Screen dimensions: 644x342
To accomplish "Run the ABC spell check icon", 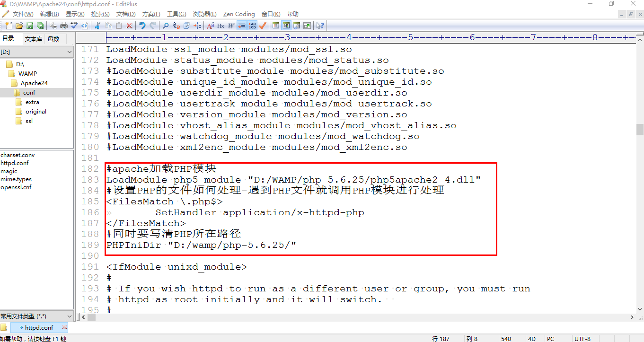I will (x=74, y=26).
